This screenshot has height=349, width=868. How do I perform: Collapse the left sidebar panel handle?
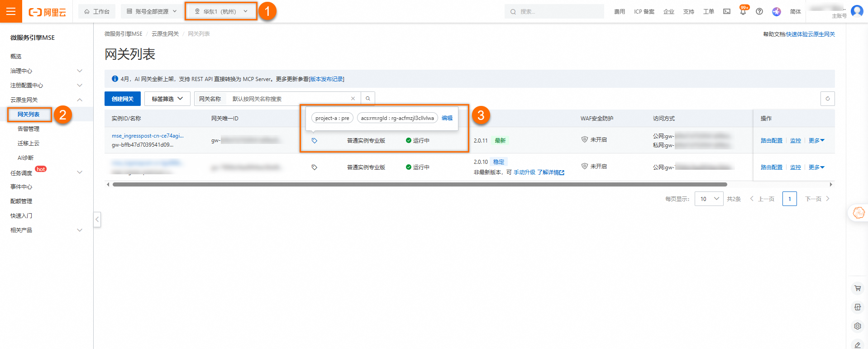[x=97, y=220]
